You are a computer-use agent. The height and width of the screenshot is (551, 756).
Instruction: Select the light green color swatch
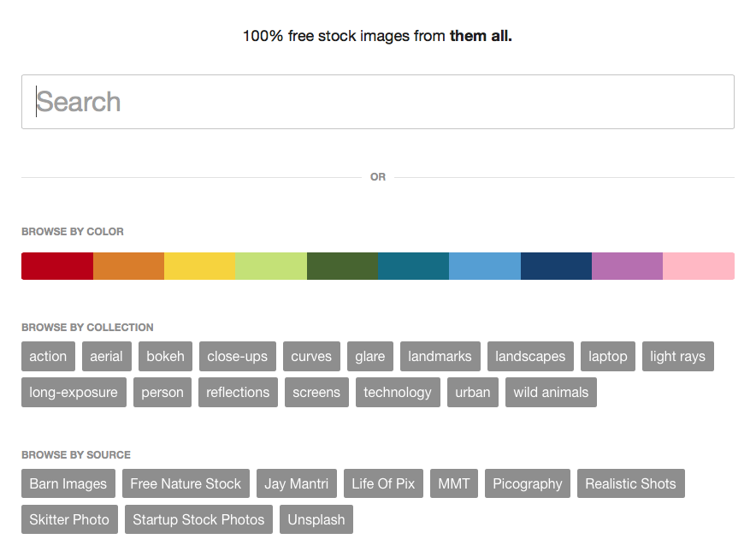[x=271, y=266]
